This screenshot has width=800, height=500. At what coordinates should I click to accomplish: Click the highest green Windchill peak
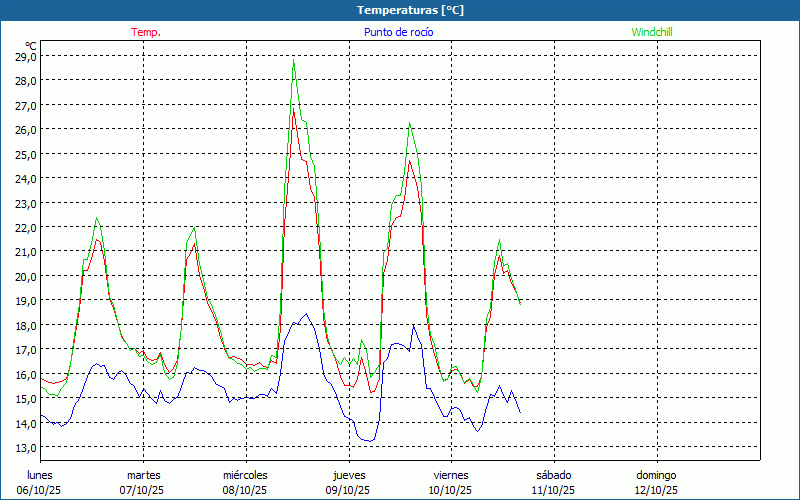tap(293, 63)
